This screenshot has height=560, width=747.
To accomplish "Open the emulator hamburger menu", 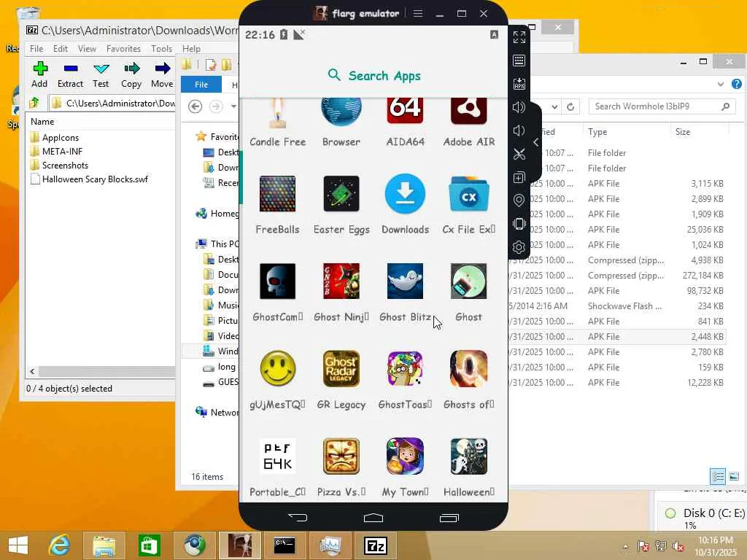I will (418, 13).
